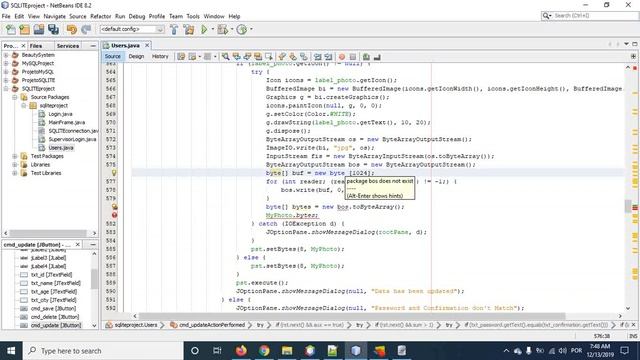Click the Projects panel horizontal scrollbar thumb
This screenshot has width=640, height=360.
(x=48, y=233)
